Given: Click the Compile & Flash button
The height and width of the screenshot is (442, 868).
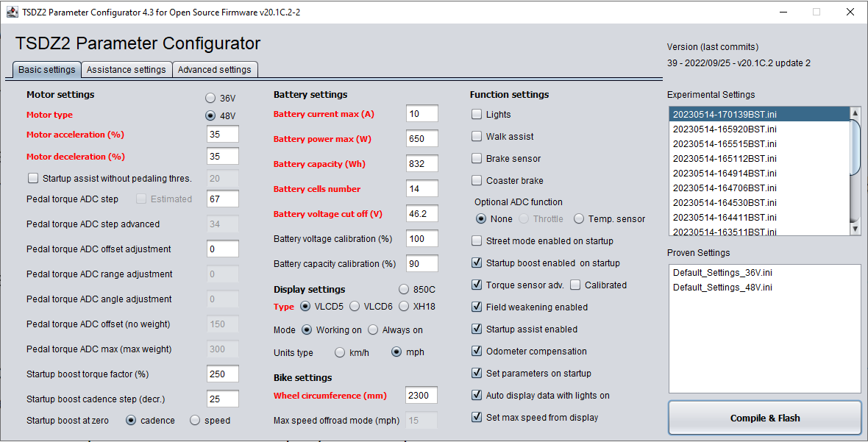Looking at the screenshot, I should [x=765, y=418].
